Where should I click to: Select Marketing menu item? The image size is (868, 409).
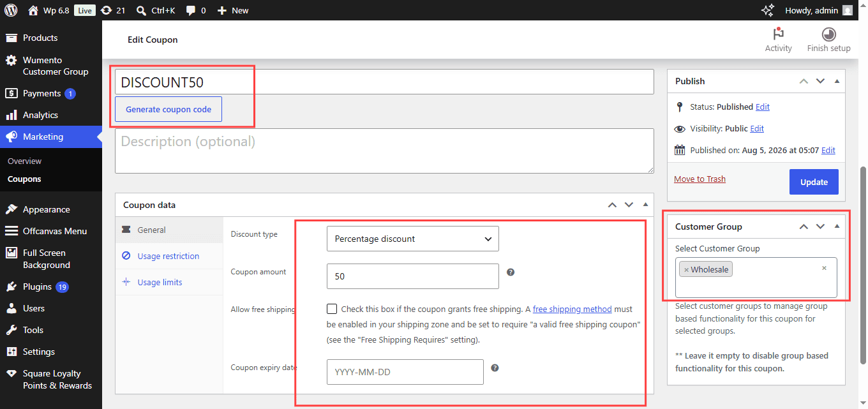click(51, 137)
